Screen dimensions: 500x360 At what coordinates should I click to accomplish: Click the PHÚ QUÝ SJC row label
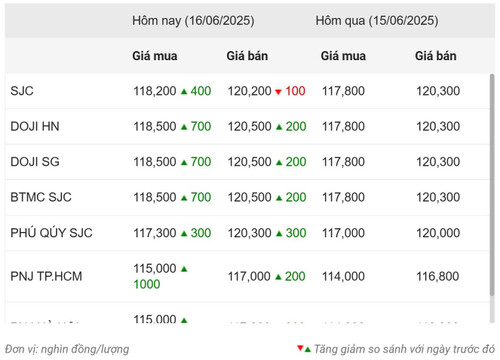point(51,233)
